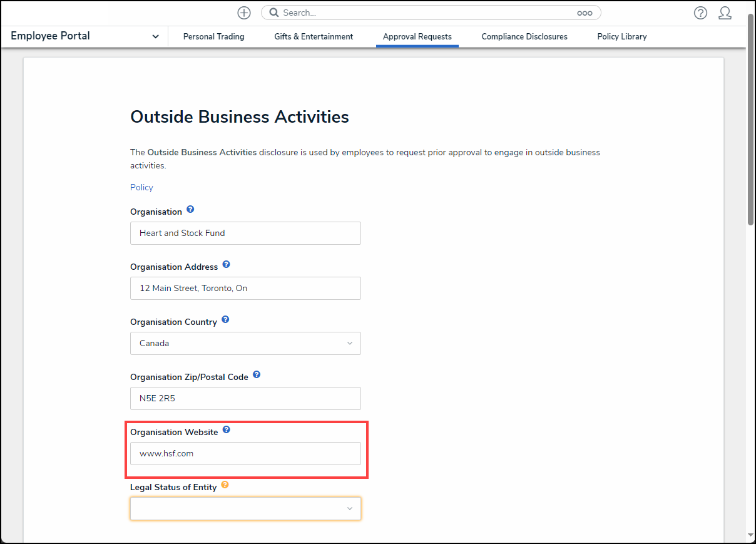Click the Organisation Website input field
The height and width of the screenshot is (544, 756).
click(245, 453)
